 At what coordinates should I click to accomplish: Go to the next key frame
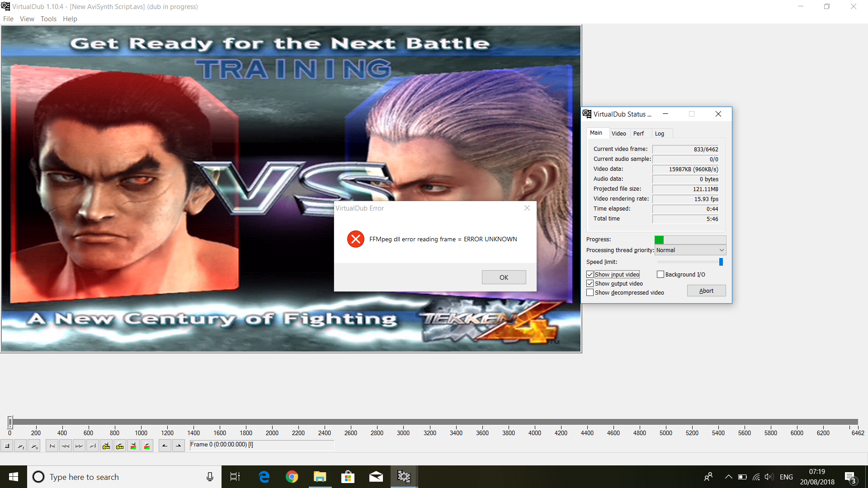click(x=120, y=446)
